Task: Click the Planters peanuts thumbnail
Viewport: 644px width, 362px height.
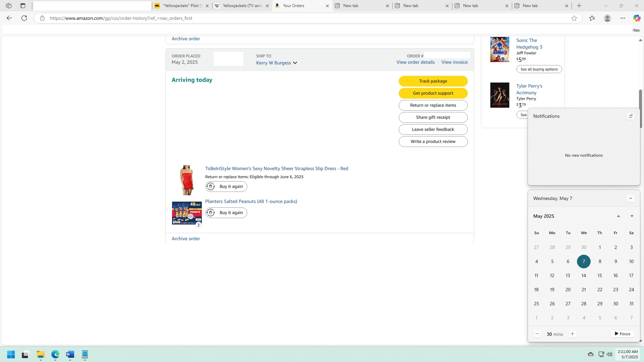Action: pos(187,213)
